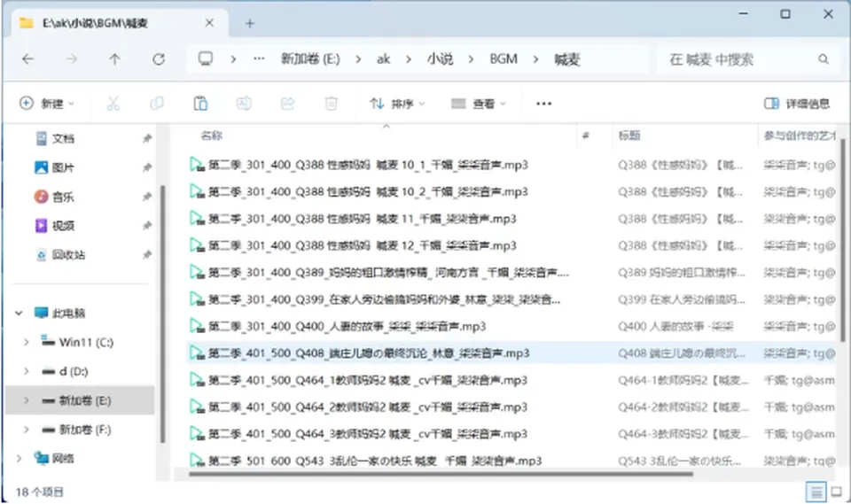Click the Share icon in toolbar
Screen dimensions: 851x504
(287, 103)
